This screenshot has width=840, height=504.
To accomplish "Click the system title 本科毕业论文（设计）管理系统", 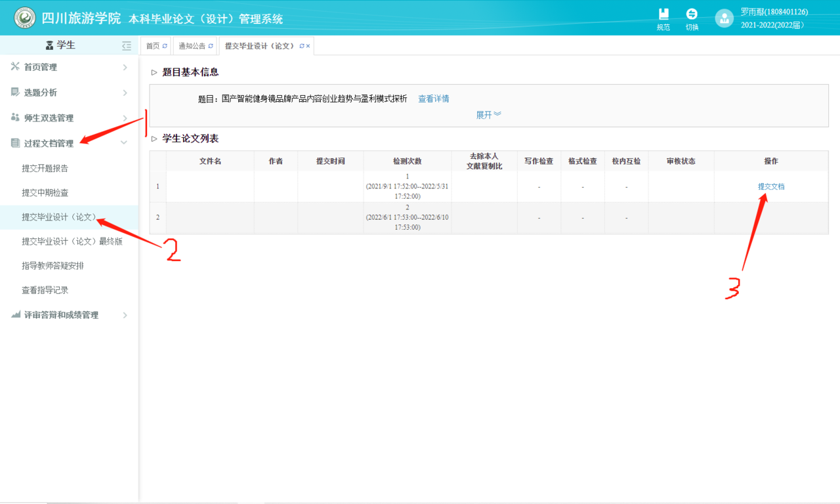I will coord(206,19).
